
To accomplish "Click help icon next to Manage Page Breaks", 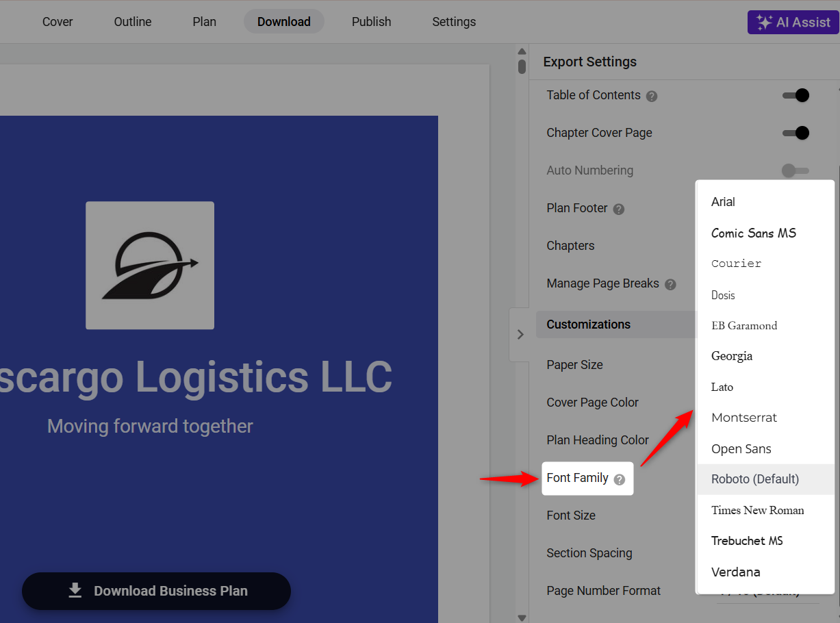I will click(x=670, y=285).
